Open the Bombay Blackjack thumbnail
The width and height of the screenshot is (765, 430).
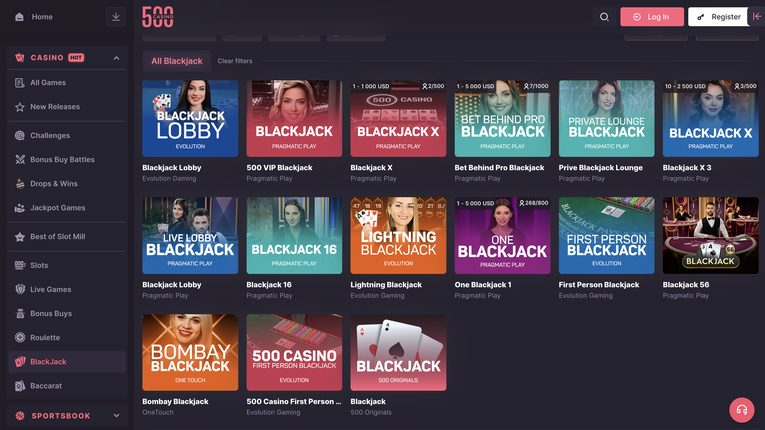point(190,352)
